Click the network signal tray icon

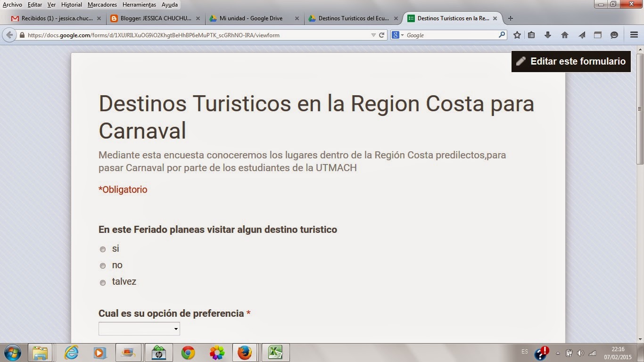(592, 353)
